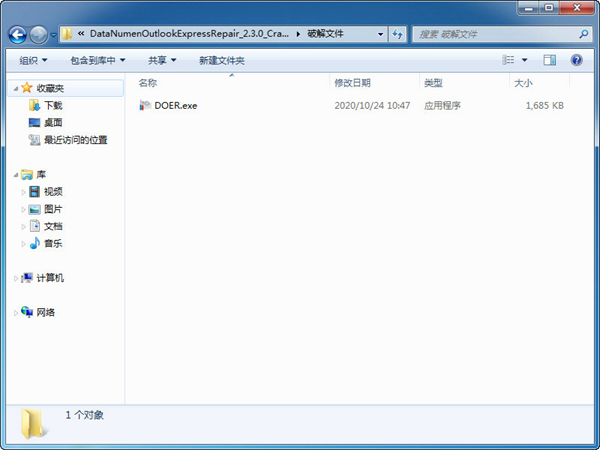The height and width of the screenshot is (450, 600).
Task: Expand the 图片 library node
Action: point(23,209)
